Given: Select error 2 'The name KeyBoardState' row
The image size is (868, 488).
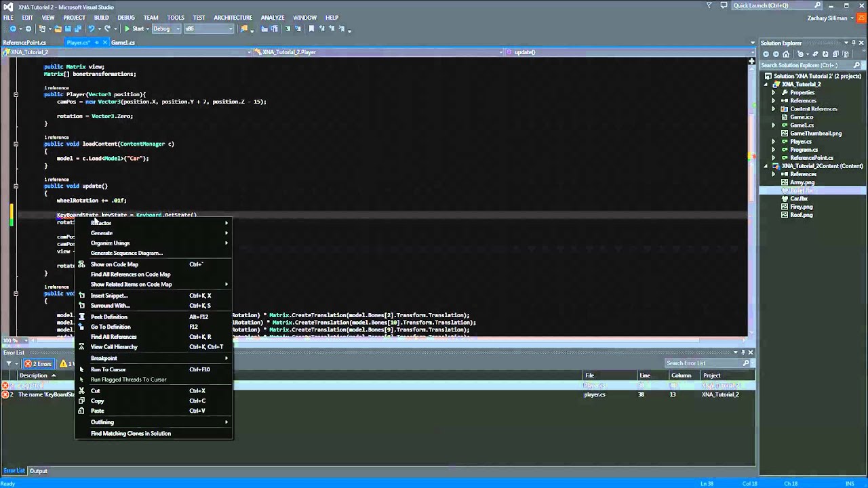Looking at the screenshot, I should coord(377,394).
